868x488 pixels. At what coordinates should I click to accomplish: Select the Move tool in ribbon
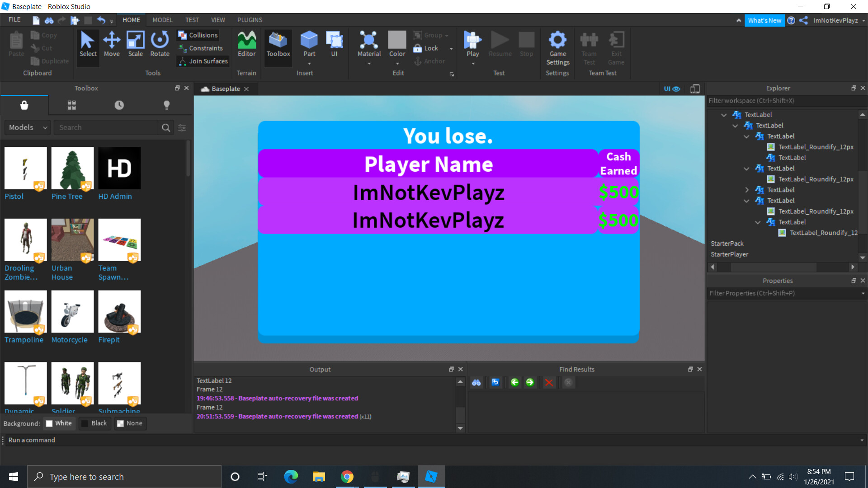click(x=111, y=44)
